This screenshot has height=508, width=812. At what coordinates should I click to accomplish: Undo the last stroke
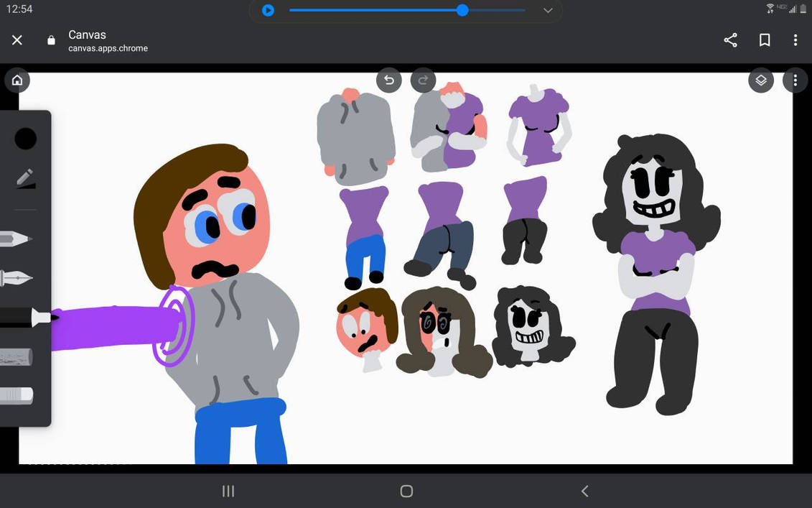[x=389, y=80]
